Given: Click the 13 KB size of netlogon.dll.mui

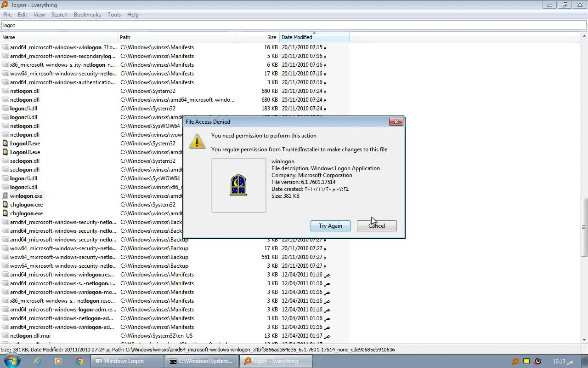Looking at the screenshot, I should (x=271, y=336).
